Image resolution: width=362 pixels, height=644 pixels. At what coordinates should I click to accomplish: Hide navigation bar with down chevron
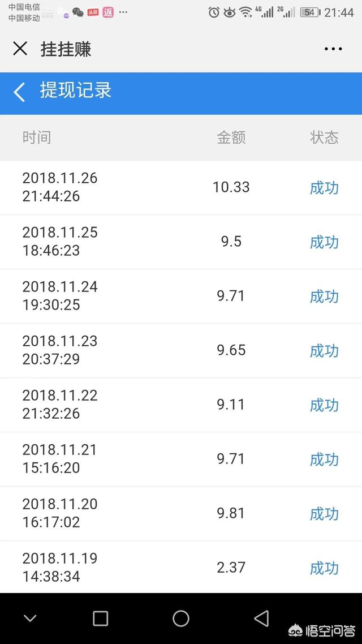31,619
